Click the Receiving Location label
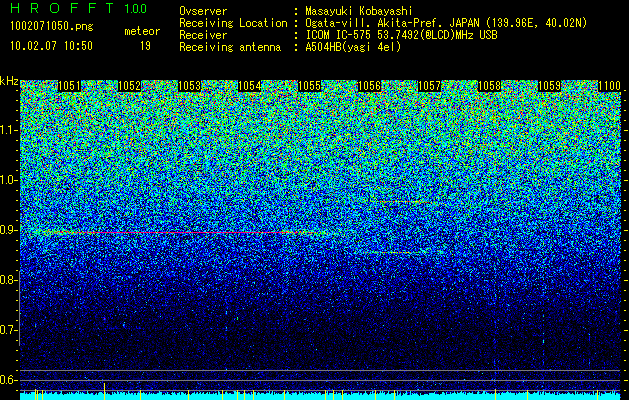The width and height of the screenshot is (629, 400). [x=233, y=23]
